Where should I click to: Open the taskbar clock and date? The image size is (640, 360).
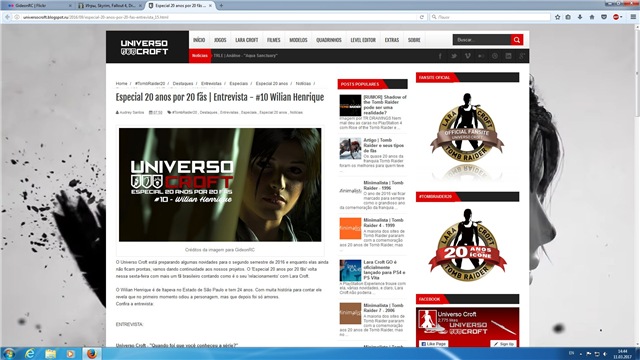pos(622,354)
